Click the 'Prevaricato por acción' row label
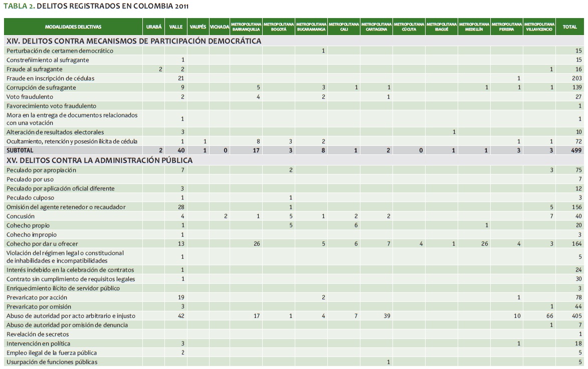Viewport: 588px width, 369px height. [38, 297]
